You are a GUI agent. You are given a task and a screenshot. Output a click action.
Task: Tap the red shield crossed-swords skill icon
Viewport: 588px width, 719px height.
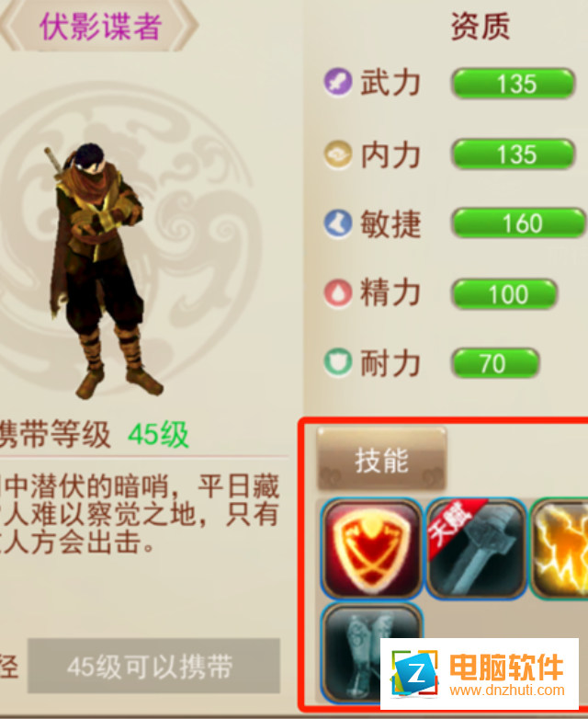(x=372, y=548)
